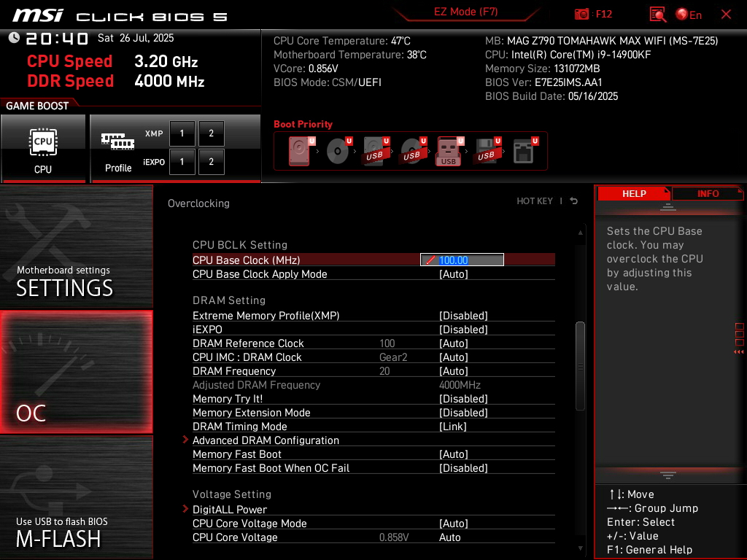Close the BIOS with the X icon
Viewport: 747px width, 560px height.
click(x=726, y=15)
